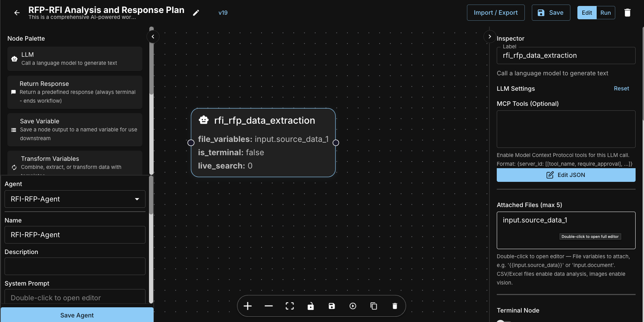
Task: Toggle the canvas lock icon
Action: pos(311,306)
